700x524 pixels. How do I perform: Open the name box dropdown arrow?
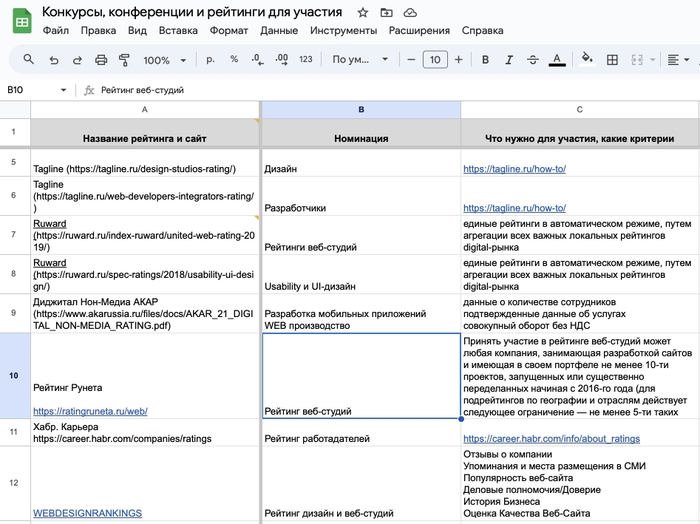(x=64, y=90)
